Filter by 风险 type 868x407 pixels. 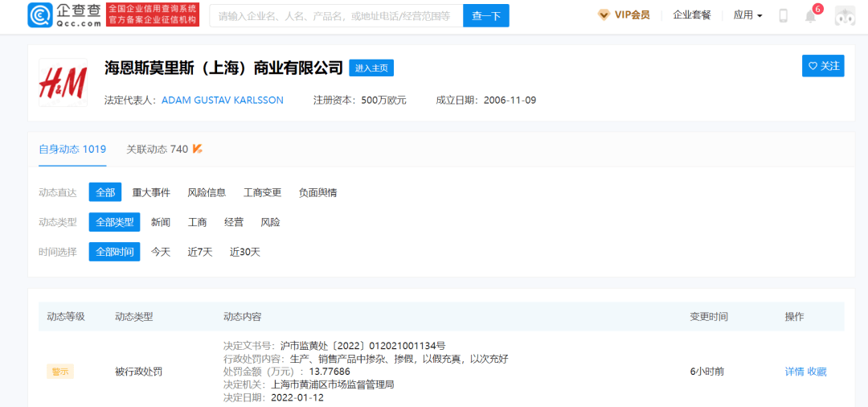point(270,223)
